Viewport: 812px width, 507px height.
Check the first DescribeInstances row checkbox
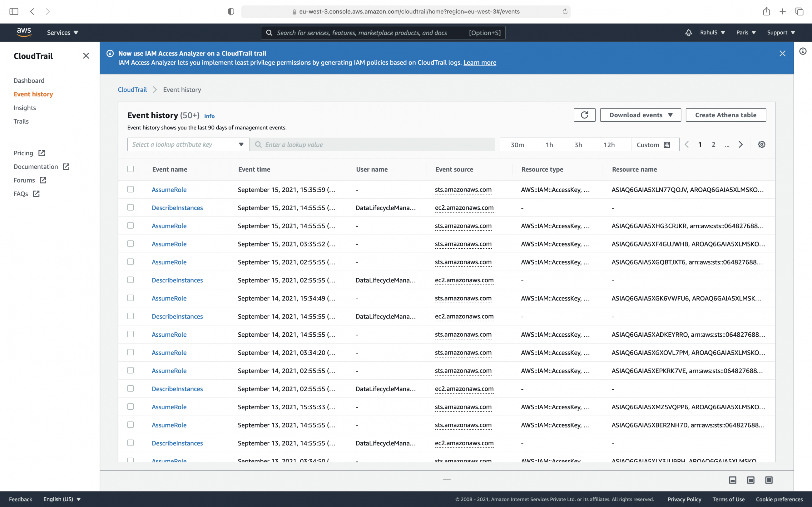131,207
